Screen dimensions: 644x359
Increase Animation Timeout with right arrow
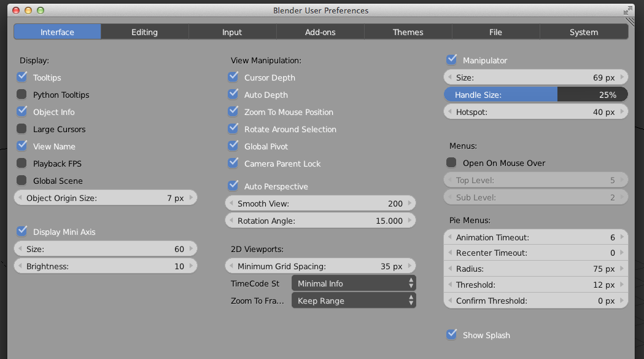pyautogui.click(x=622, y=237)
